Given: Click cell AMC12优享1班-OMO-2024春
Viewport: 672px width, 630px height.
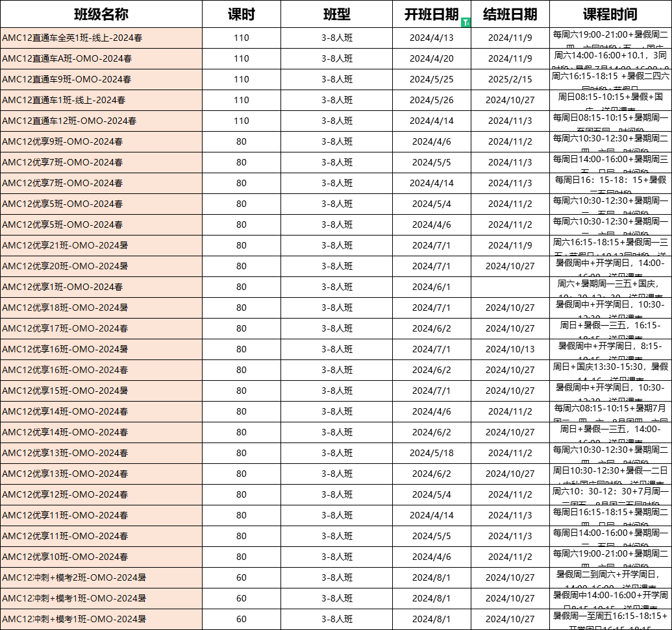Looking at the screenshot, I should point(101,287).
